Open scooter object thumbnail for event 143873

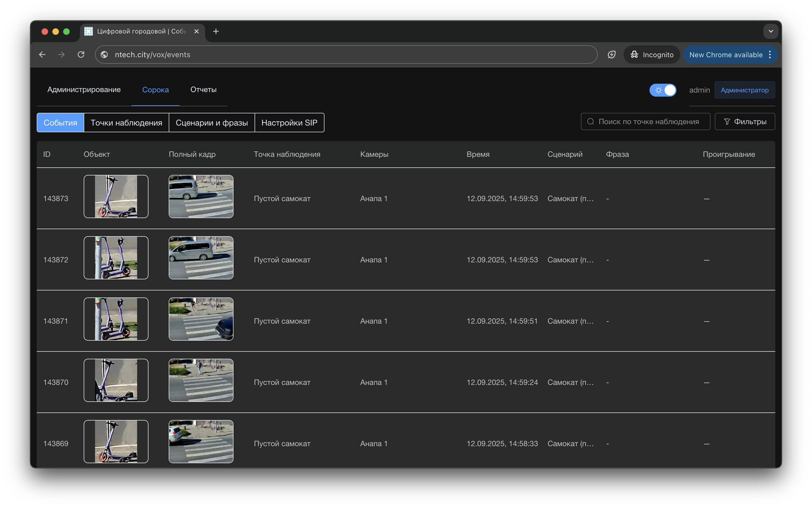click(x=116, y=197)
